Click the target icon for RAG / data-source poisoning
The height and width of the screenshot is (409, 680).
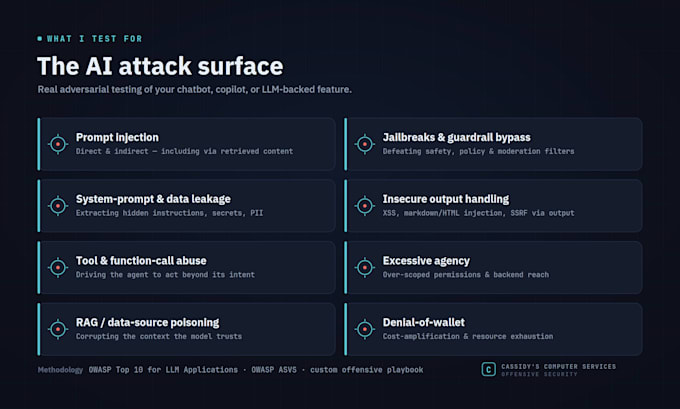pos(58,329)
